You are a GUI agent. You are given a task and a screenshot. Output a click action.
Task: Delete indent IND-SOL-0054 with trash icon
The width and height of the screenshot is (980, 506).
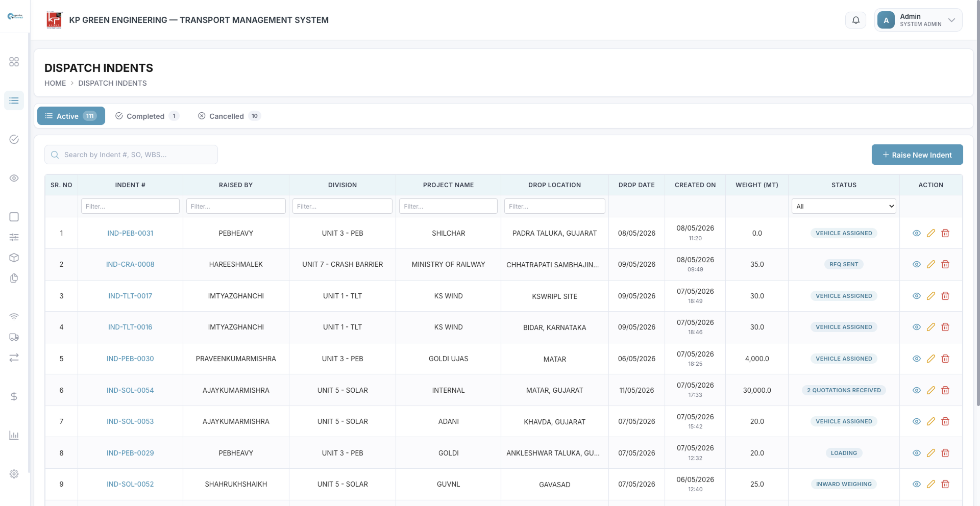945,390
